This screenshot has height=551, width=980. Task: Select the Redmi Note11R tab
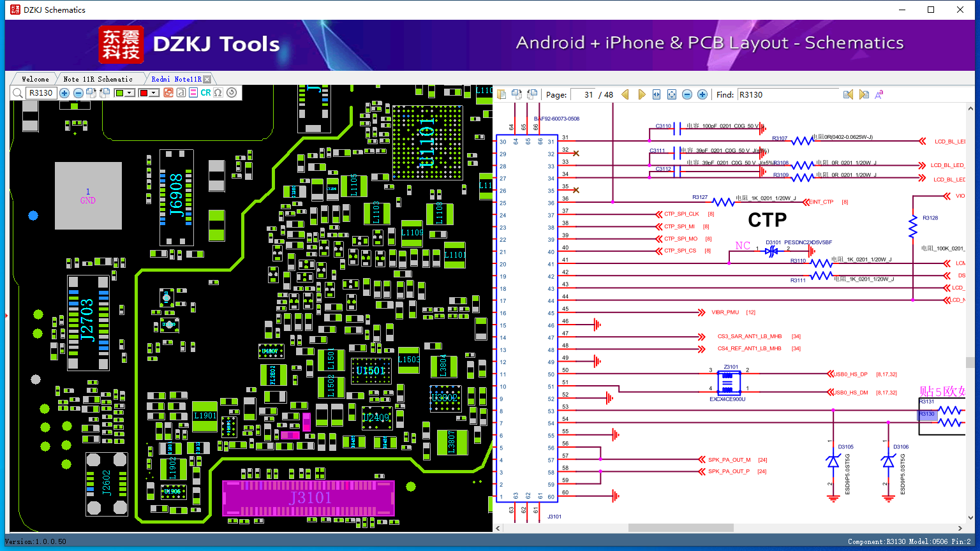click(x=176, y=79)
